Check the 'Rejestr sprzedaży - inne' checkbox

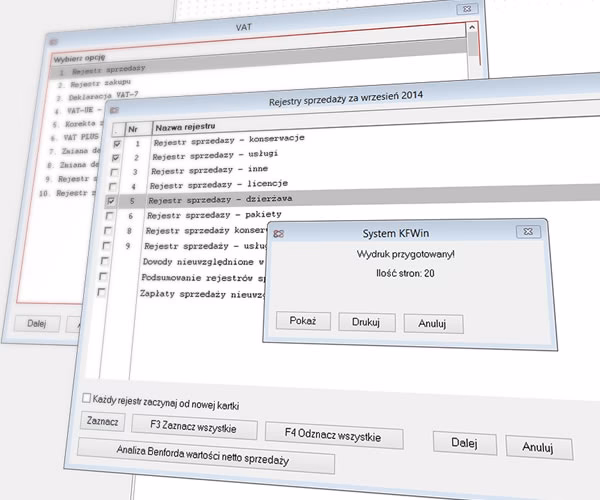coord(115,172)
